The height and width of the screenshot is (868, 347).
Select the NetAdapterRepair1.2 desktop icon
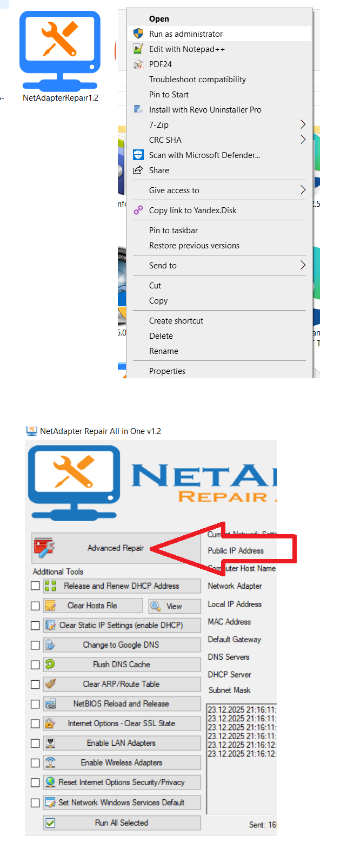click(x=60, y=57)
